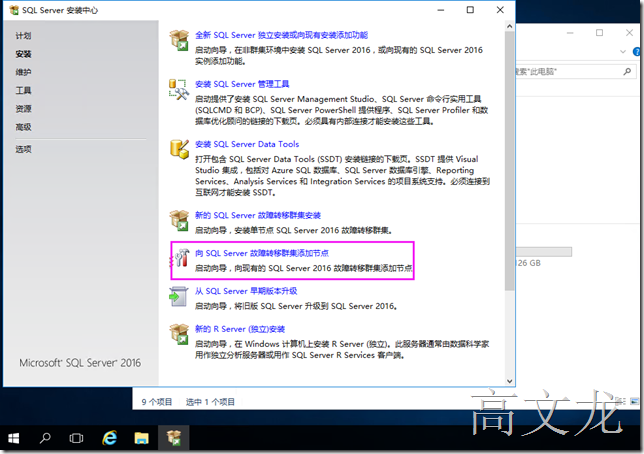Viewport: 644px width, 454px height.
Task: Click the add node to failover cluster link
Action: pyautogui.click(x=262, y=253)
